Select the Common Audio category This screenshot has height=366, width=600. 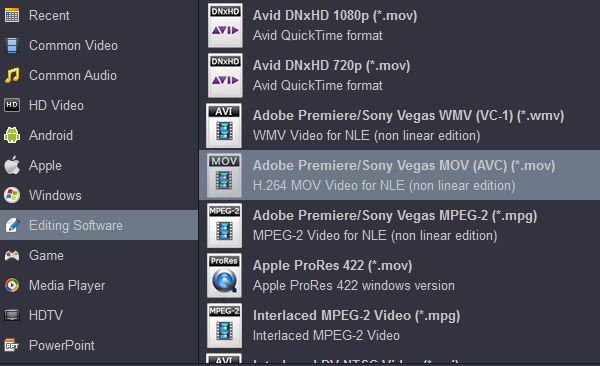[99, 75]
